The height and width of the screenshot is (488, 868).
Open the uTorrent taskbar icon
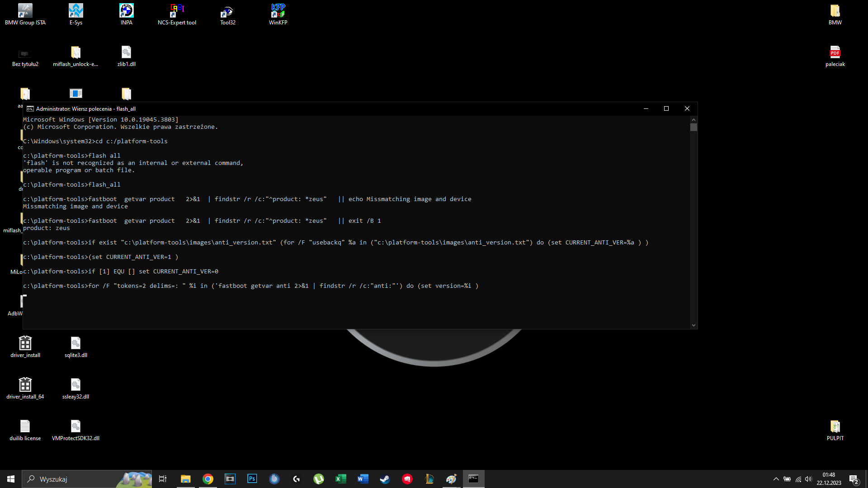coord(319,479)
